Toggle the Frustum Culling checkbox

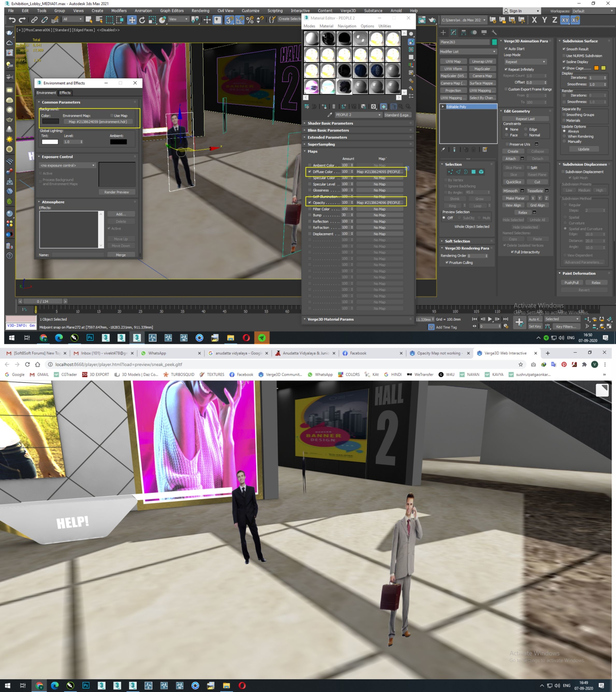point(447,262)
